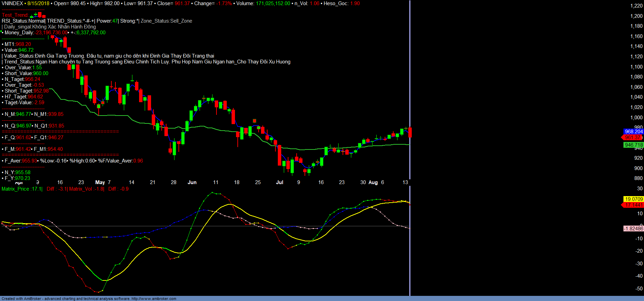Select the Aug marker on the date axis
The width and height of the screenshot is (644, 301).
373,182
